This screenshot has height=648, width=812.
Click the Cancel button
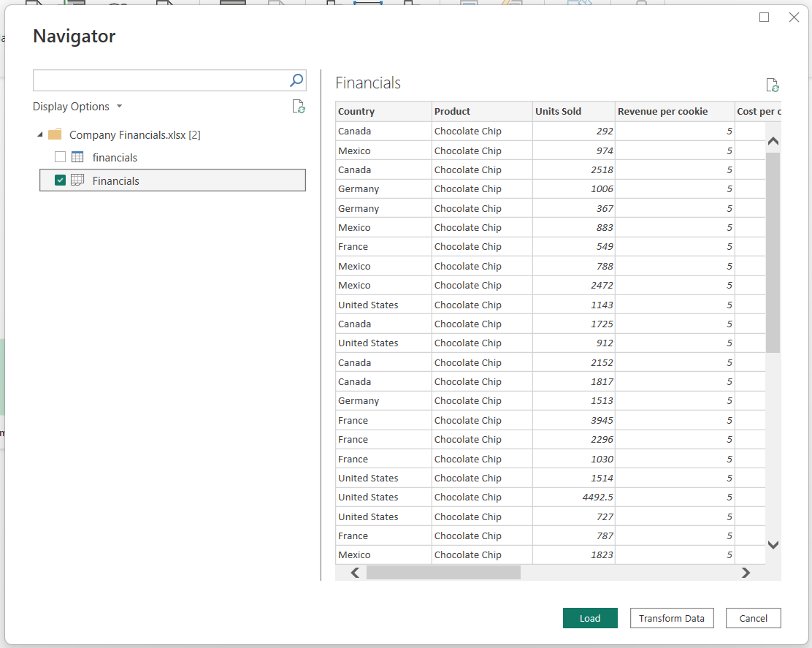click(x=753, y=618)
